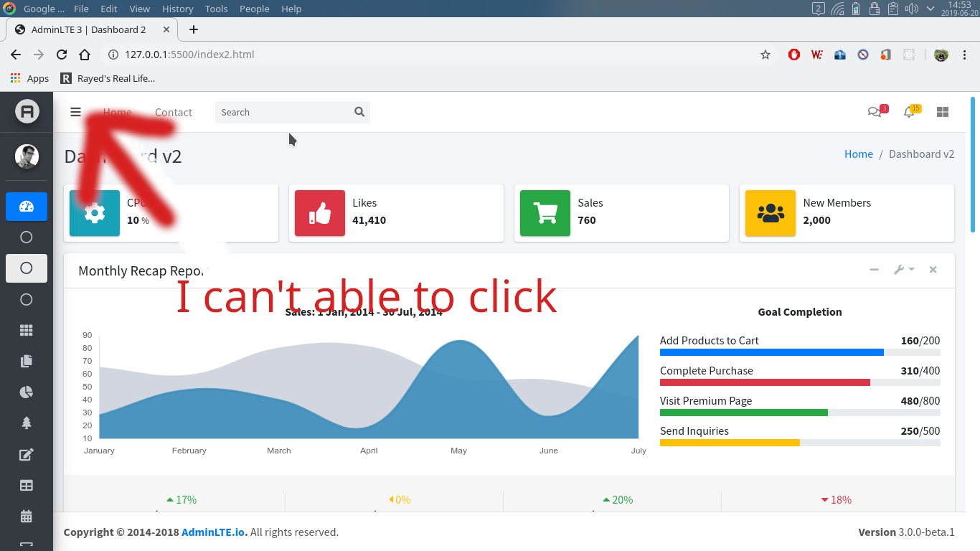Select the Dashboard speedometer icon in sidebar
The height and width of the screenshot is (551, 980).
[x=26, y=206]
